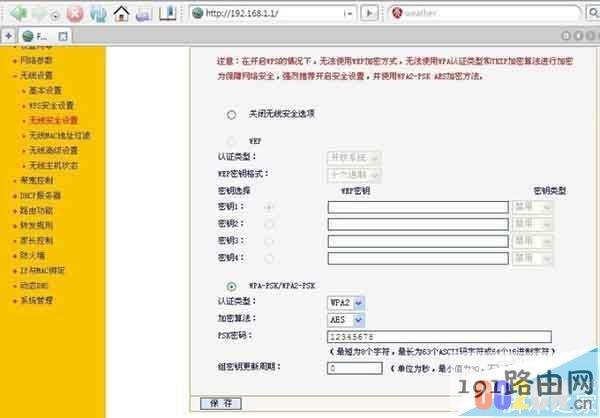Click the square icon on the tab

point(63,36)
